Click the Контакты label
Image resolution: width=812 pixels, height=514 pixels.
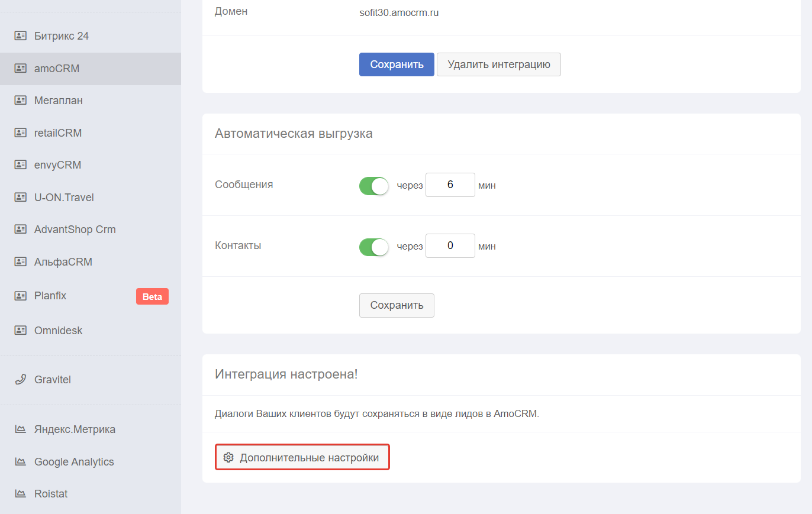[238, 245]
